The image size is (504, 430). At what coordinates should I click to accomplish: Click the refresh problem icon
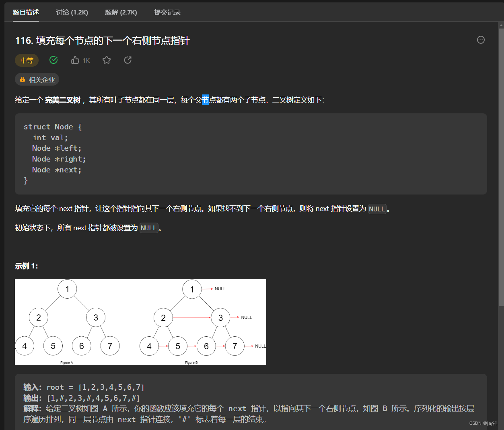pyautogui.click(x=128, y=59)
